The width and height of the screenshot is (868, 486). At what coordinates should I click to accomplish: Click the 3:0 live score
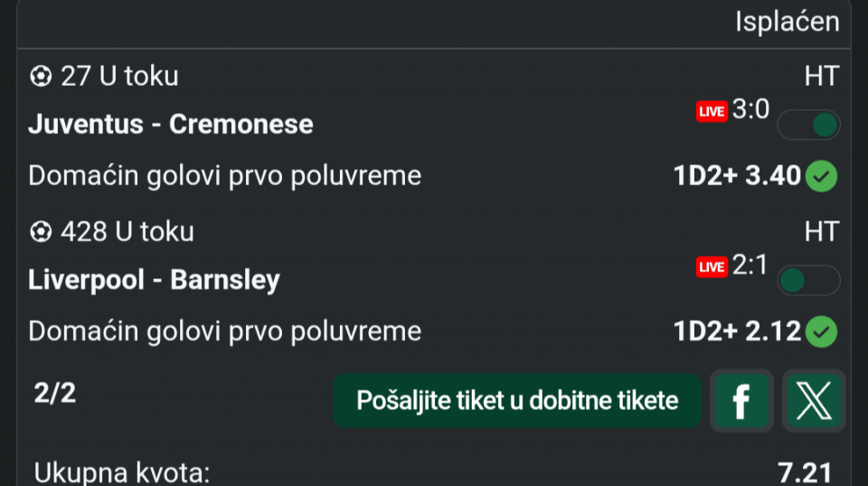[x=750, y=109]
